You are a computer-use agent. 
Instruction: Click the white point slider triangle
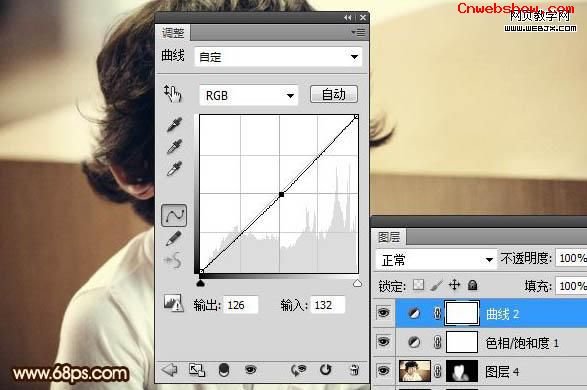pyautogui.click(x=358, y=284)
